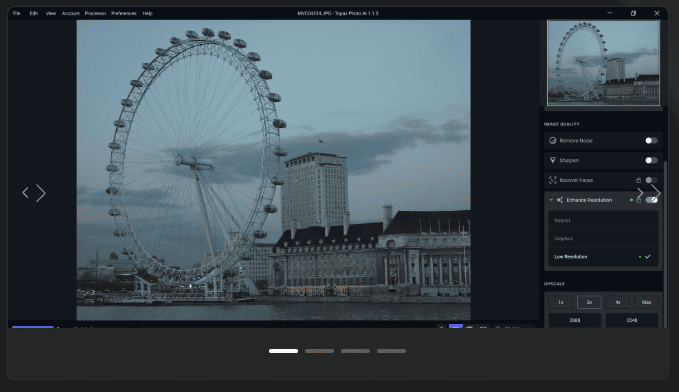
Task: Close the Topaz Photo AI window
Action: pos(657,13)
